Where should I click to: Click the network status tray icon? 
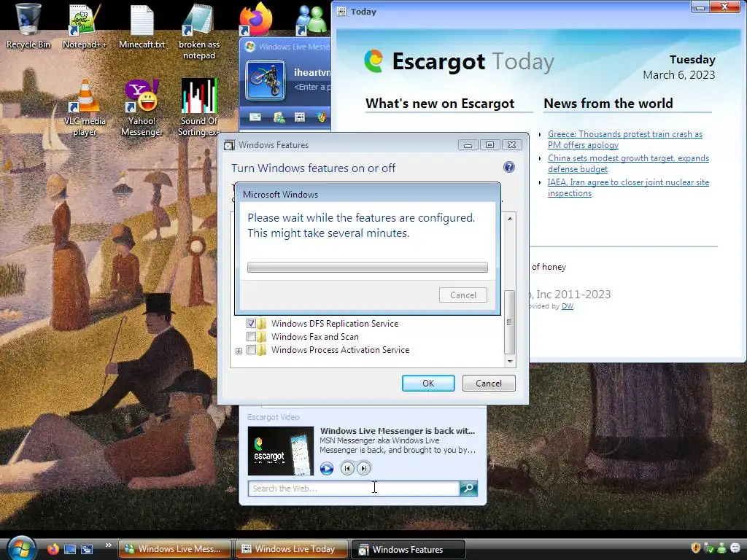tap(709, 548)
